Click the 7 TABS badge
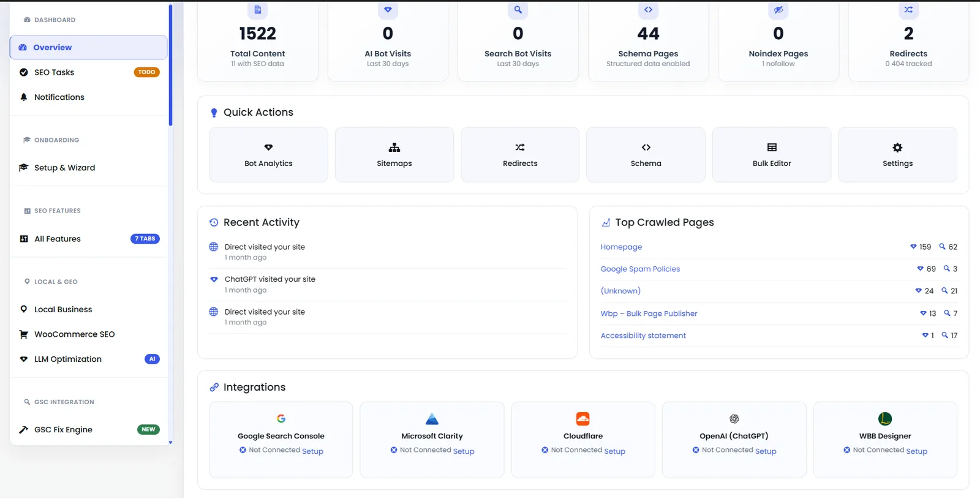 tap(145, 239)
